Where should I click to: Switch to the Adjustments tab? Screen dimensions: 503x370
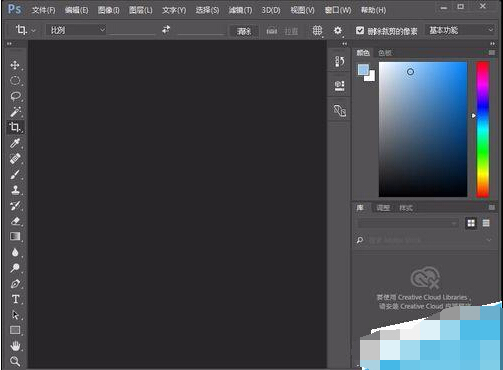pyautogui.click(x=383, y=208)
